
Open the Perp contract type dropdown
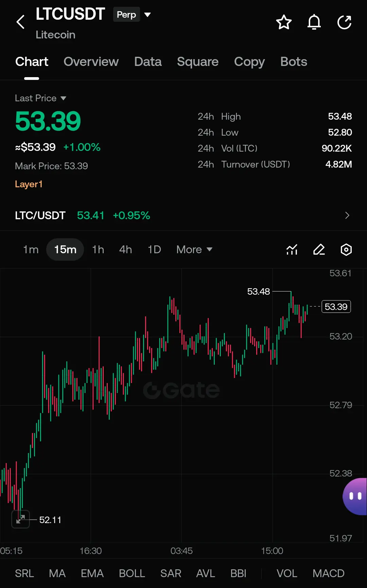click(x=132, y=15)
